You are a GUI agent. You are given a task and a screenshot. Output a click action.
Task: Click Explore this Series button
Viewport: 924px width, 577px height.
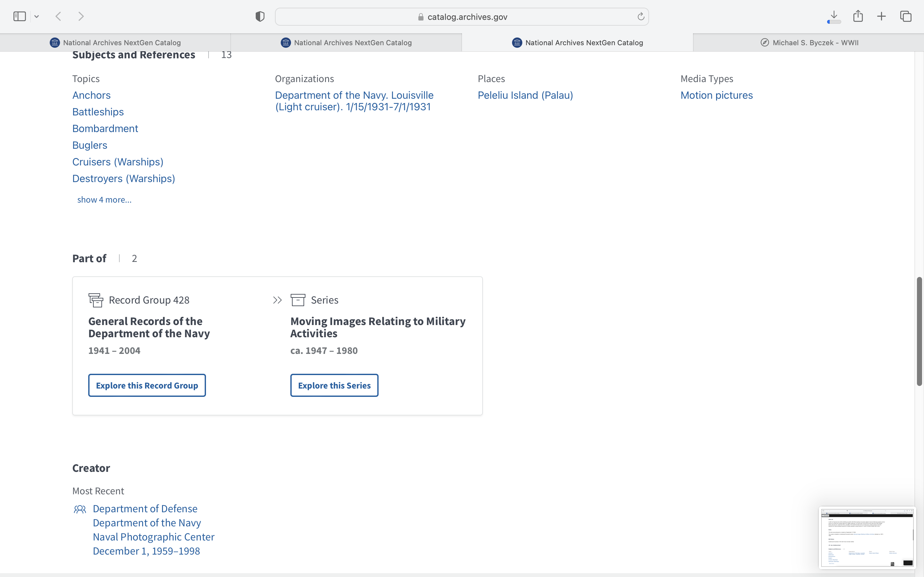pos(334,385)
